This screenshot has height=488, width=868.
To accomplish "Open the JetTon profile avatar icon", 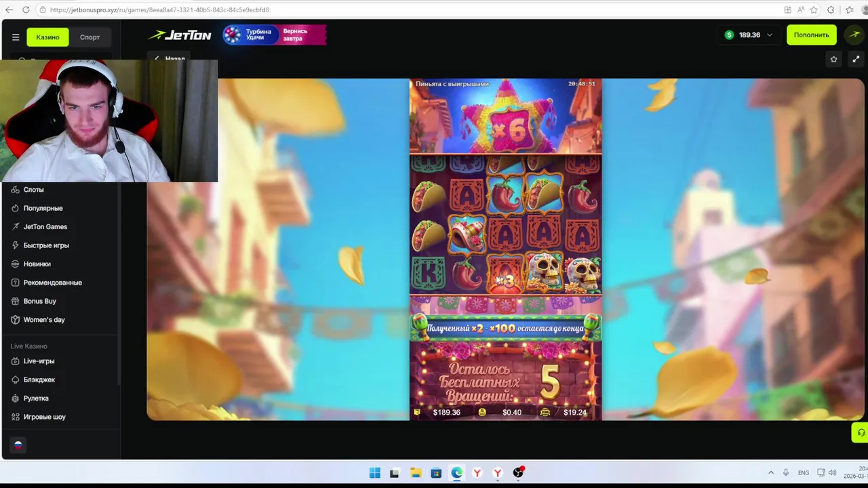I will (x=854, y=35).
